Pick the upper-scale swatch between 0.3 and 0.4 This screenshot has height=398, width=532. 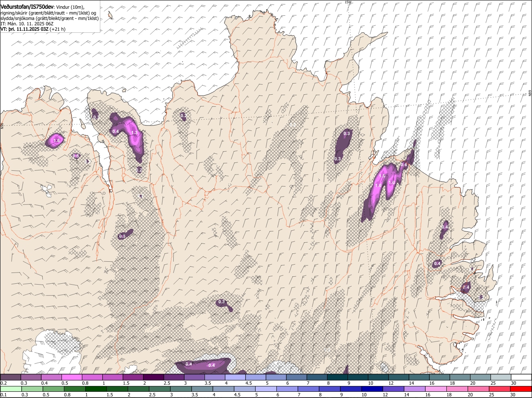pos(31,377)
